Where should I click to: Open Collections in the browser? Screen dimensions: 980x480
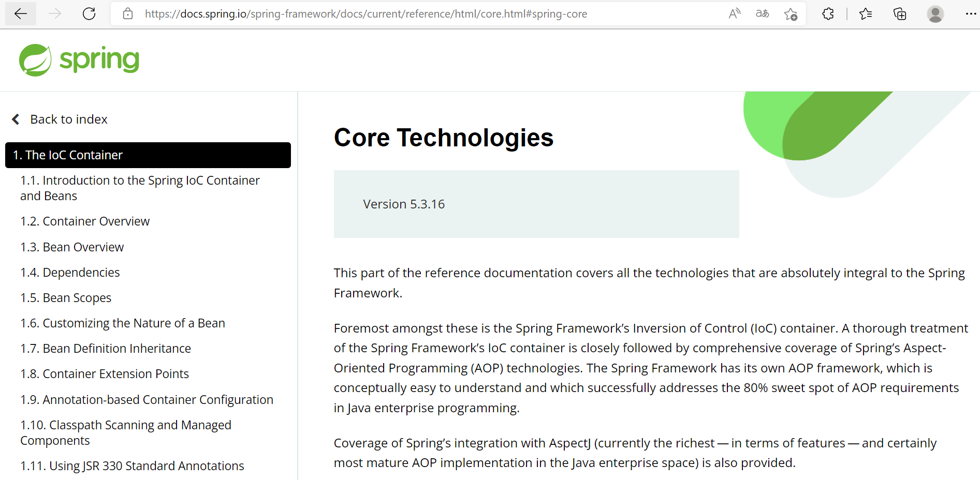(900, 14)
